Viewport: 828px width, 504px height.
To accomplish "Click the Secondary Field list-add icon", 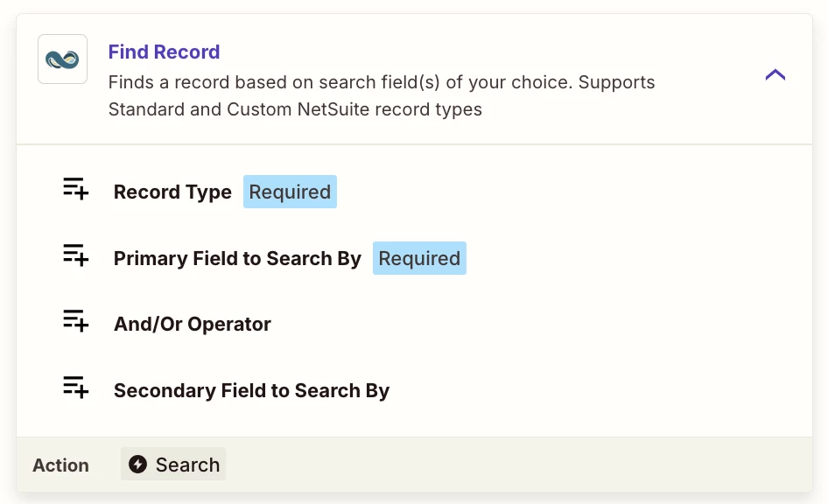I will pyautogui.click(x=75, y=388).
